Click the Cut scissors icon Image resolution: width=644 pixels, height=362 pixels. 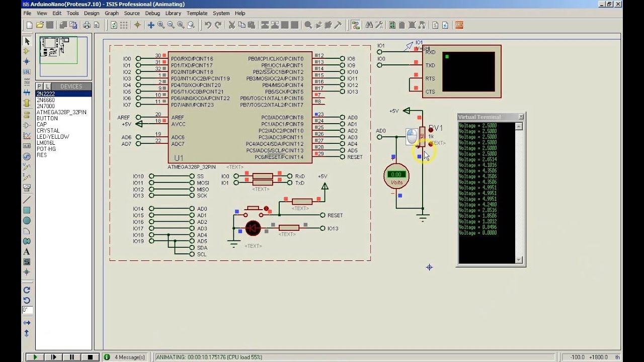232,25
